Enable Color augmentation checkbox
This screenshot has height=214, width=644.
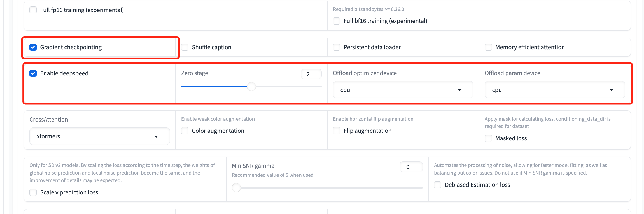pyautogui.click(x=185, y=131)
